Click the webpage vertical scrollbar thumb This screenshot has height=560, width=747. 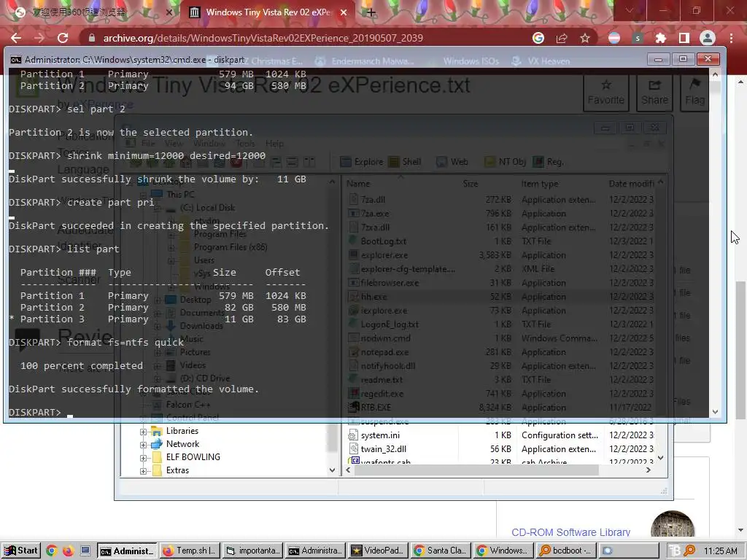click(x=741, y=350)
